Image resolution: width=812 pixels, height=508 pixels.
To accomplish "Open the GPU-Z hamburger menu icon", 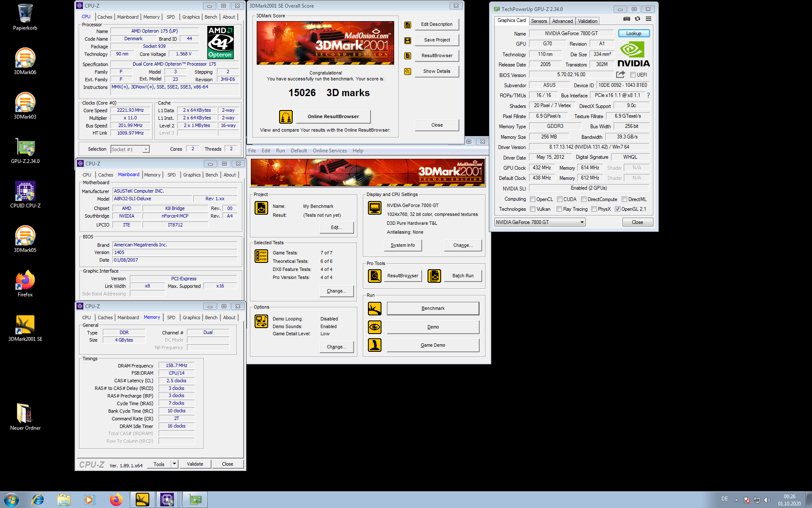I will point(648,19).
